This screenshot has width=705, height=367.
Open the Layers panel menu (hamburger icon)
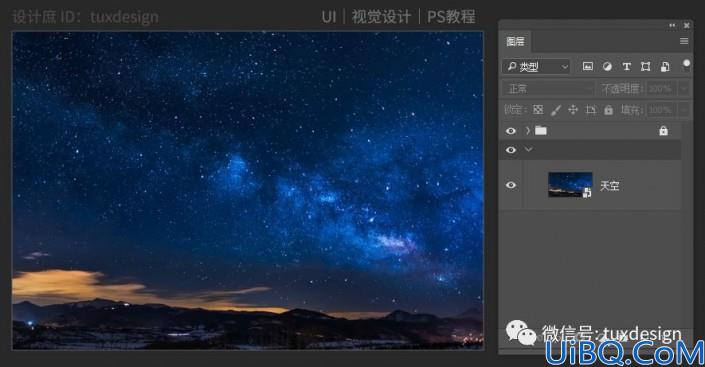[684, 41]
